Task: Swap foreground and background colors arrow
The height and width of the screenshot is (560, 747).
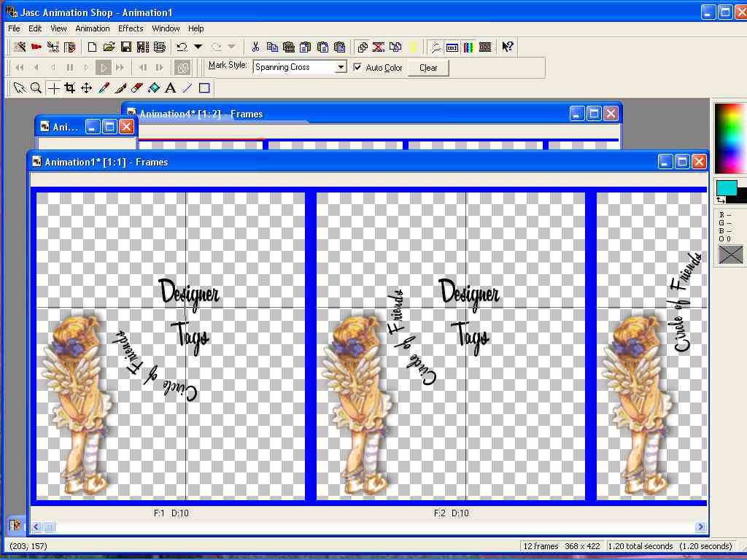Action: (x=720, y=200)
